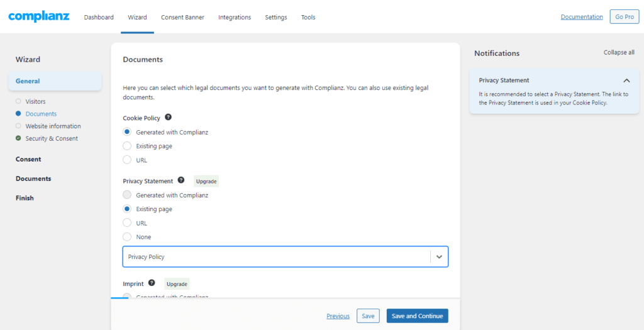This screenshot has width=644, height=330.
Task: Click the Go Pro button
Action: click(x=624, y=17)
